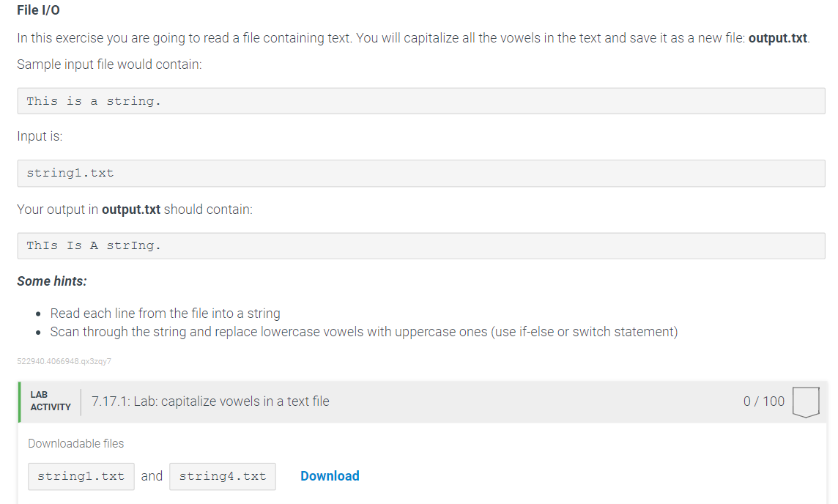Click the Downloadable files label
This screenshot has height=504, width=838.
(76, 444)
